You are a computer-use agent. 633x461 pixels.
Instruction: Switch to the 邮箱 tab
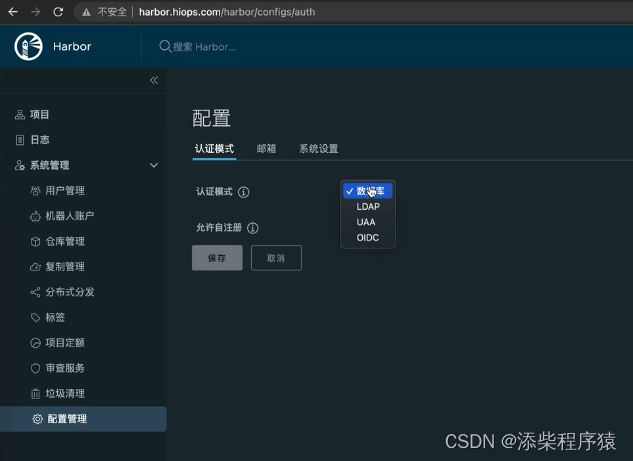point(266,149)
